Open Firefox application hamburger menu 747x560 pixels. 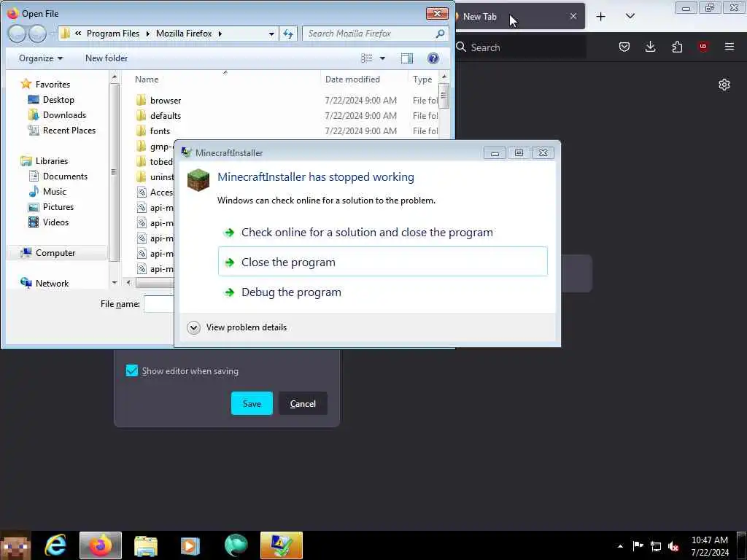pos(729,47)
